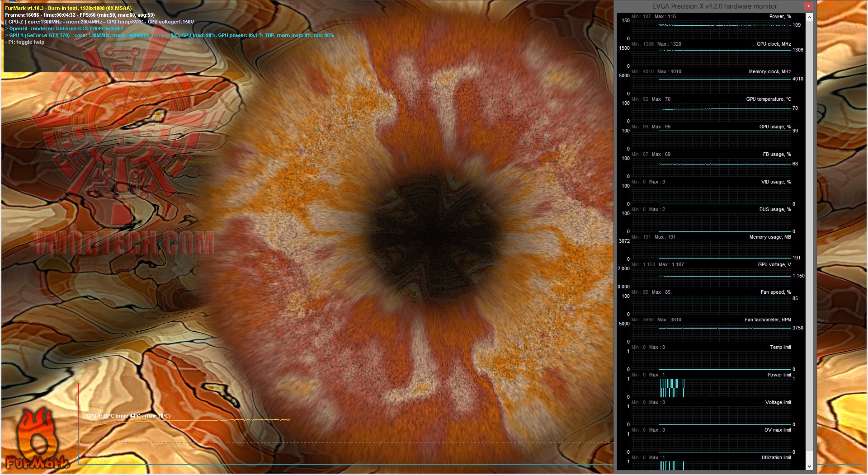Click the FurMark v1.10.3 Burn-in test title line

(68, 8)
